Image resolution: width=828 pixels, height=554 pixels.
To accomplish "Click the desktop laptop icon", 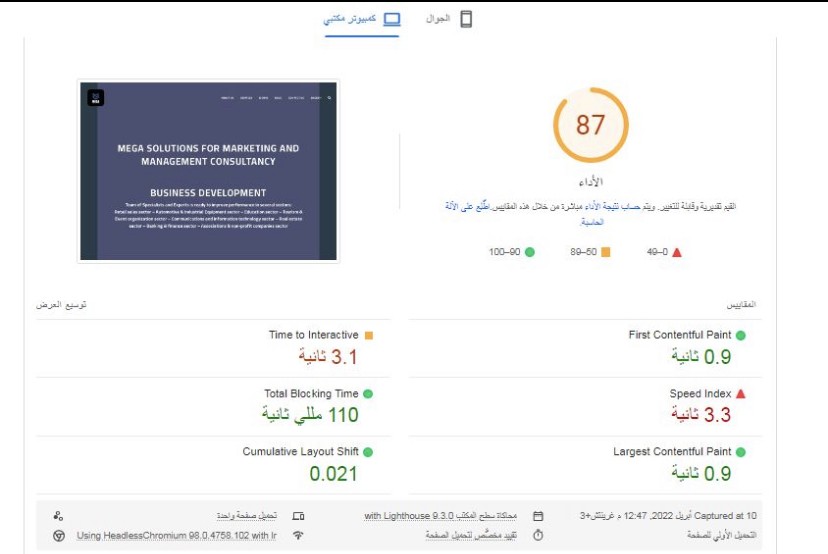I will 392,20.
